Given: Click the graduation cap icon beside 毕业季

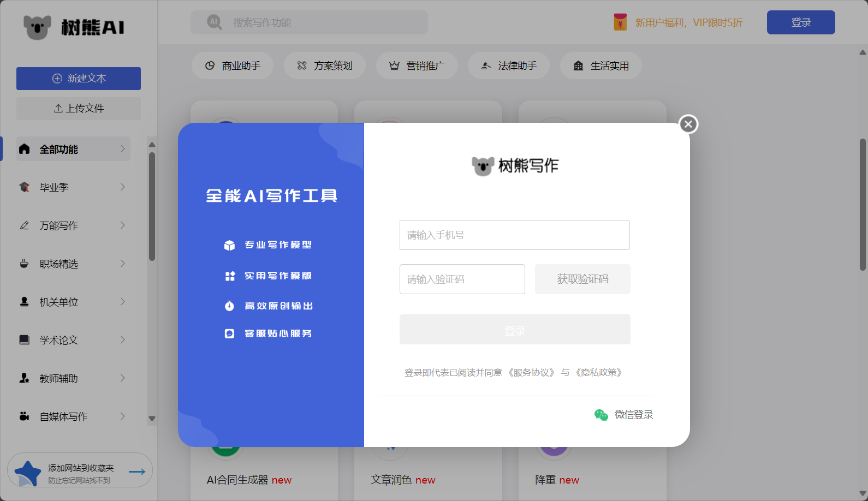Looking at the screenshot, I should coord(25,187).
